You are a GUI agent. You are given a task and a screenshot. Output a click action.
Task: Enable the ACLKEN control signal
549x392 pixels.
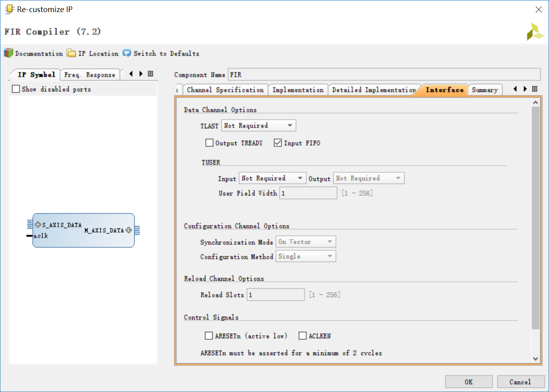pyautogui.click(x=303, y=336)
